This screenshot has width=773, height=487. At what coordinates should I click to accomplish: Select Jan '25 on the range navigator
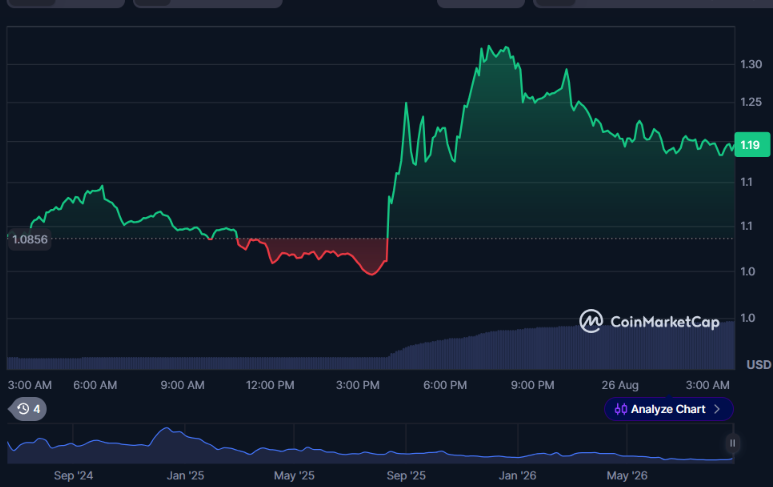point(185,476)
